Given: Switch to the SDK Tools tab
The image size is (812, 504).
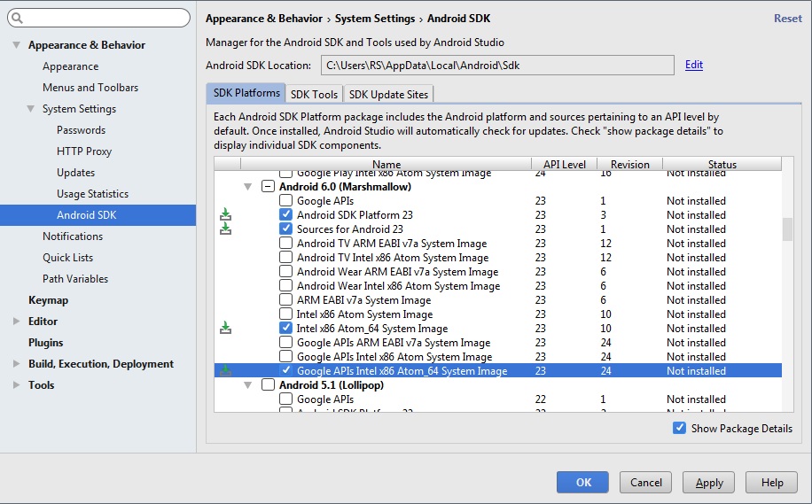Looking at the screenshot, I should pyautogui.click(x=314, y=94).
